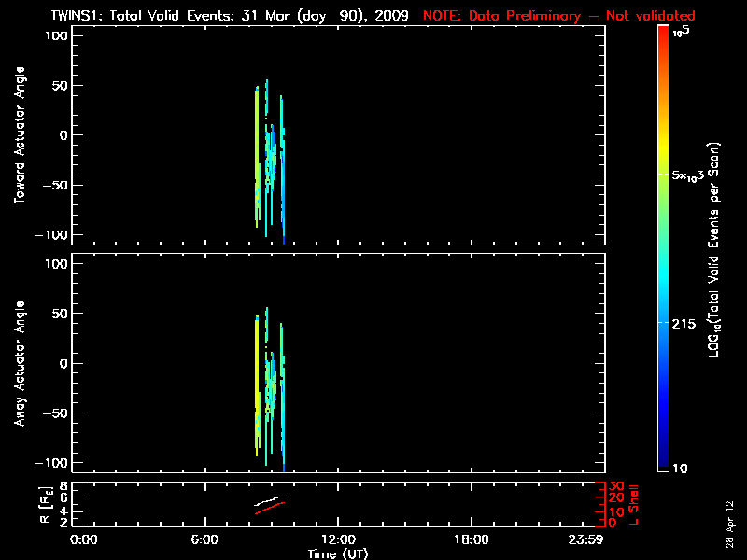The height and width of the screenshot is (560, 747).
Task: Click the 'Time (UT)' axis title
Action: coord(337,553)
